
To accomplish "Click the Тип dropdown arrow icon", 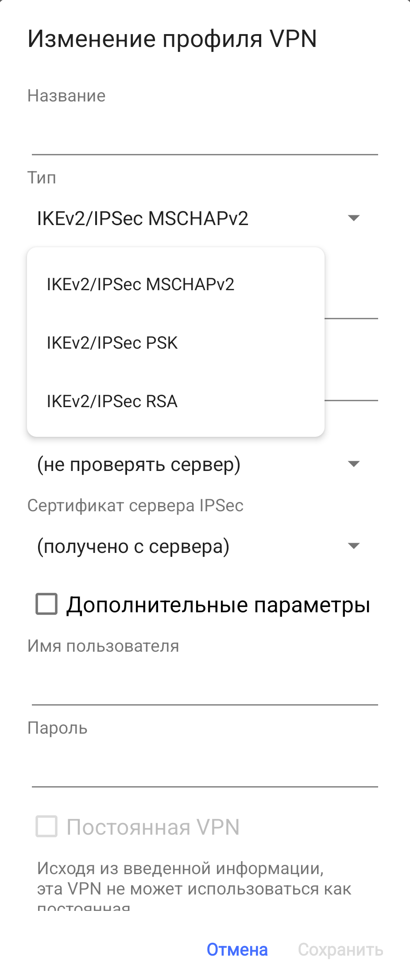I will pos(353,218).
